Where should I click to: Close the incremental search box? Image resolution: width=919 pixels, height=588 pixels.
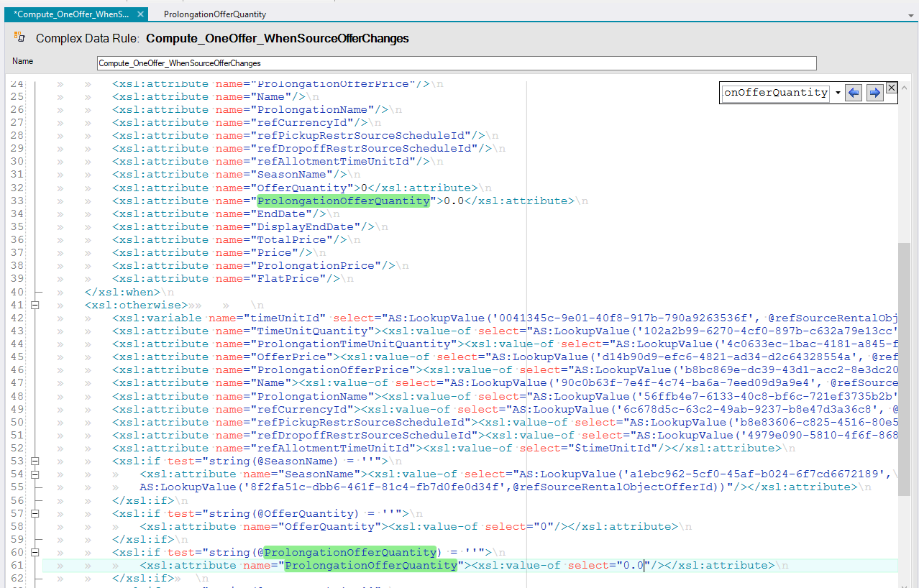pos(891,88)
